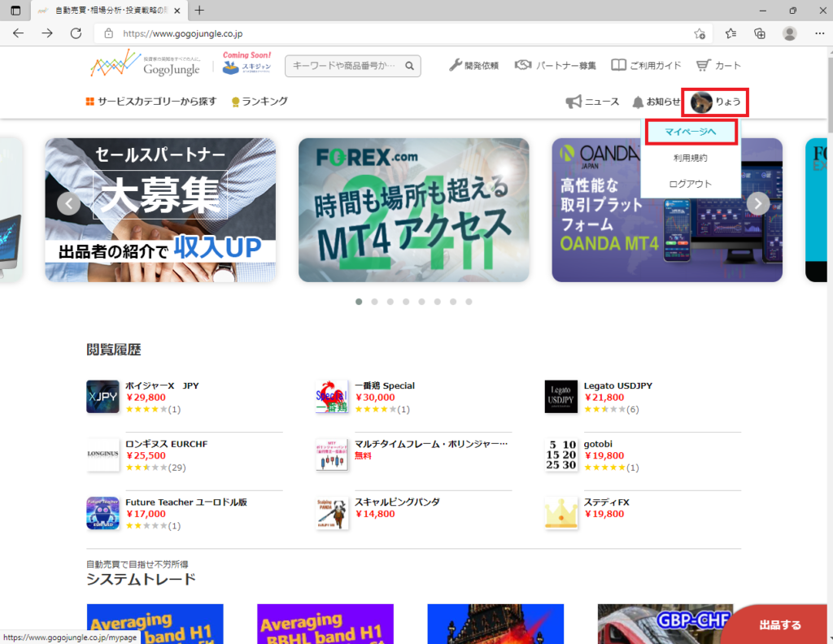833x644 pixels.
Task: Click the GBP-CHF train product card
Action: (665, 624)
